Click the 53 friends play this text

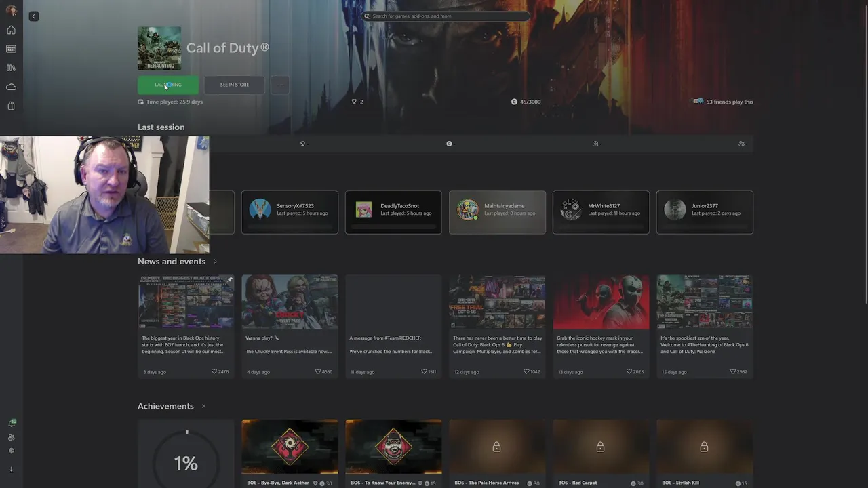[730, 102]
